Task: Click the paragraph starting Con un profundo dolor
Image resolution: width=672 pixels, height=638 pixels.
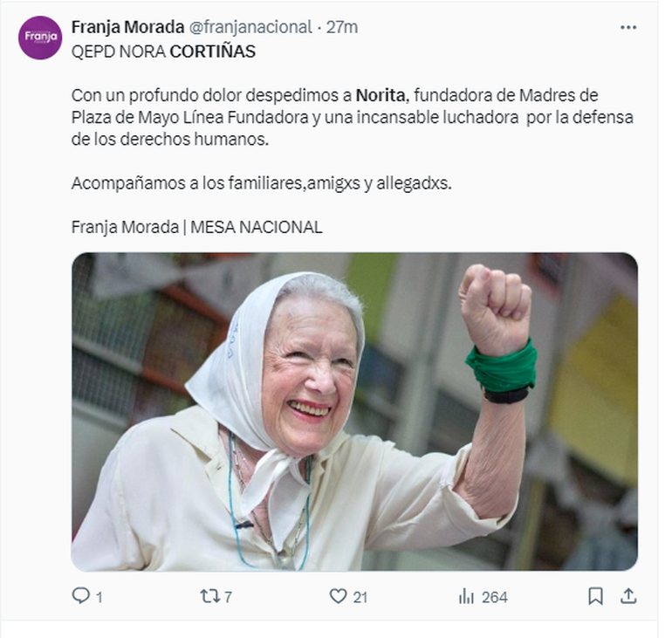Action: 353,117
